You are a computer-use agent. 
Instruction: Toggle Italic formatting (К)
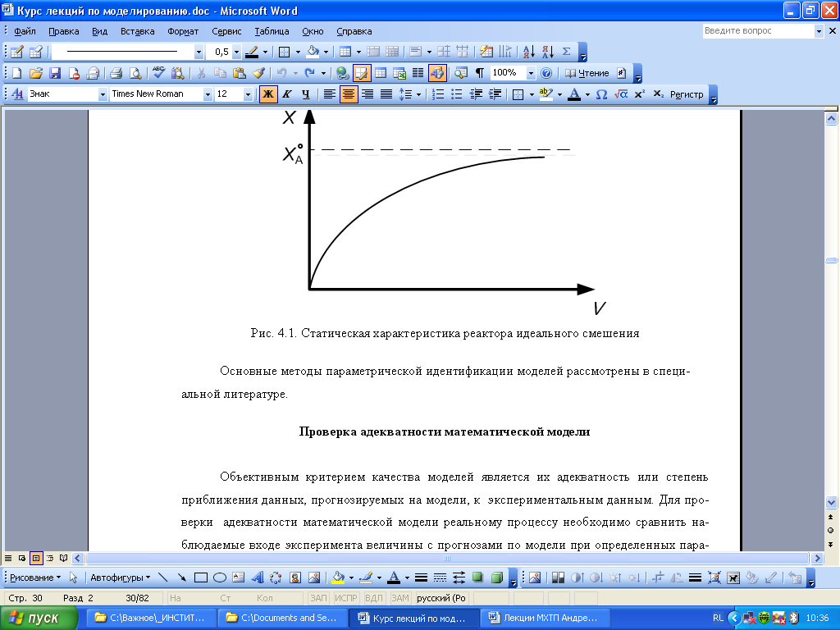(287, 94)
